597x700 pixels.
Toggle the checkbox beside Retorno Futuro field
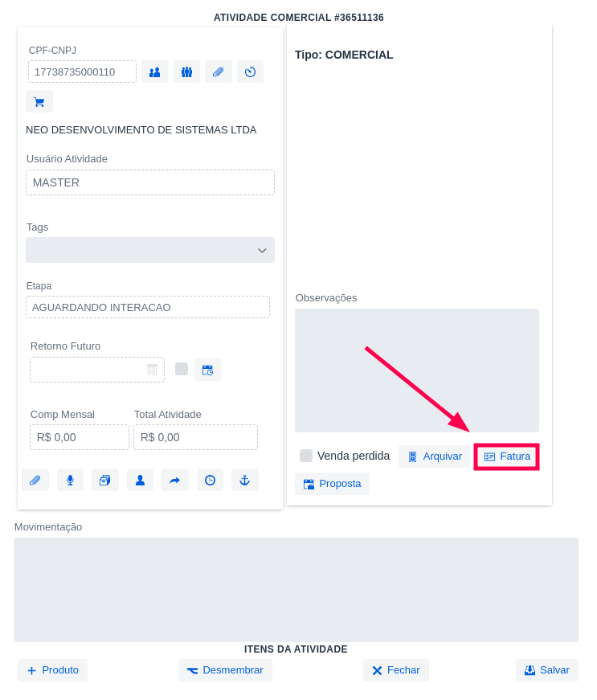point(182,369)
